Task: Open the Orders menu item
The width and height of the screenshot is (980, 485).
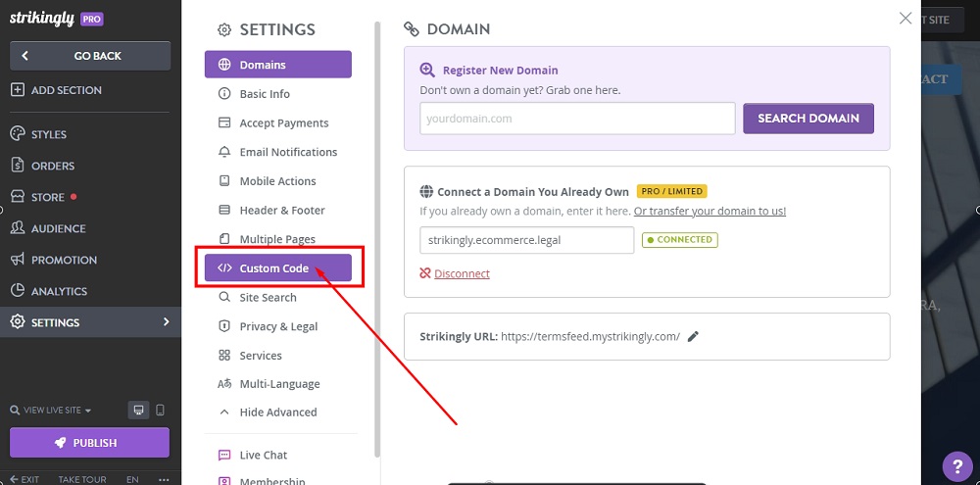Action: click(42, 166)
